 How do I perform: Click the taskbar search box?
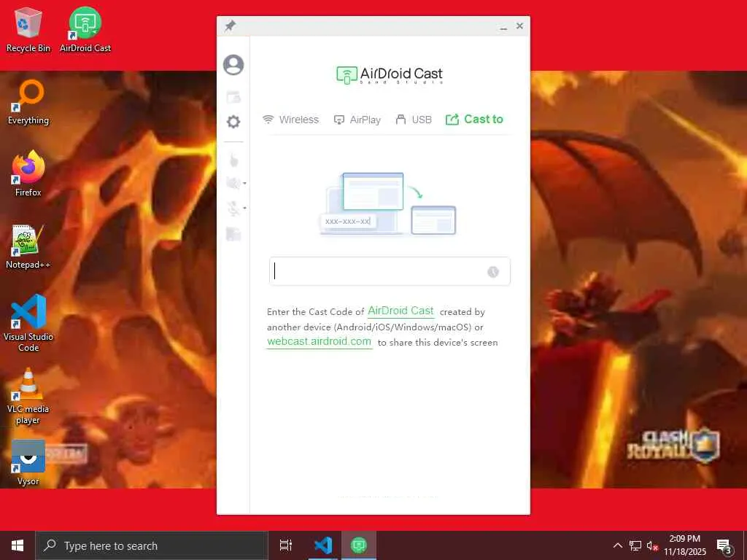coord(152,545)
